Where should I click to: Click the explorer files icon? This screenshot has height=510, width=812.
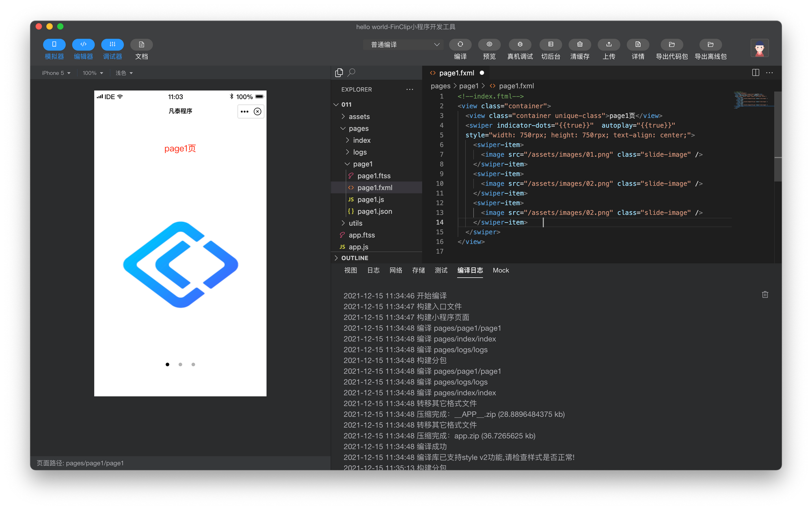(x=339, y=72)
